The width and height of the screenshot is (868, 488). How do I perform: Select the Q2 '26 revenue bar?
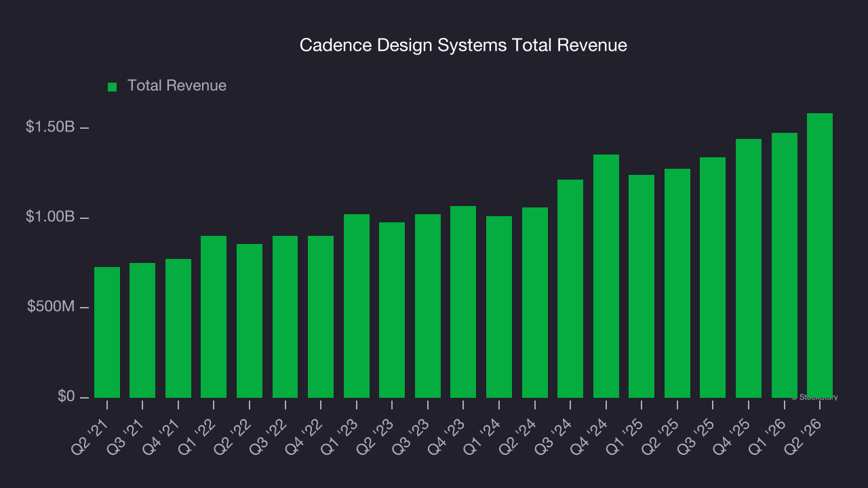tap(820, 256)
